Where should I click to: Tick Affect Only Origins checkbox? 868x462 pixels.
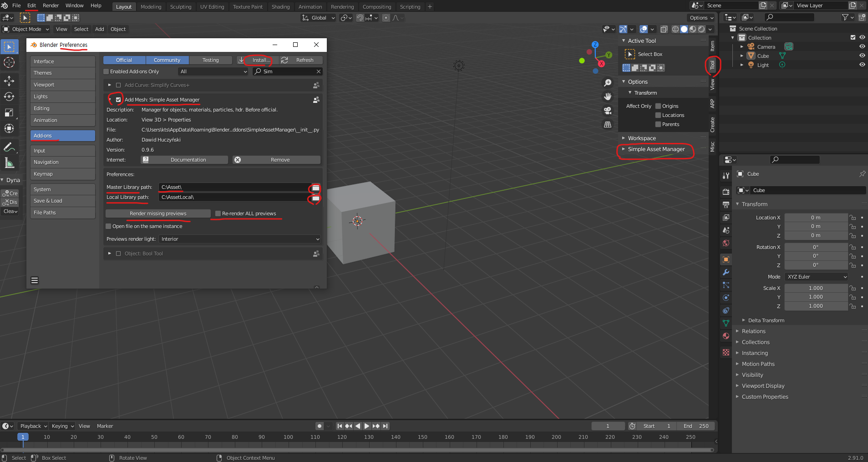[x=658, y=106]
